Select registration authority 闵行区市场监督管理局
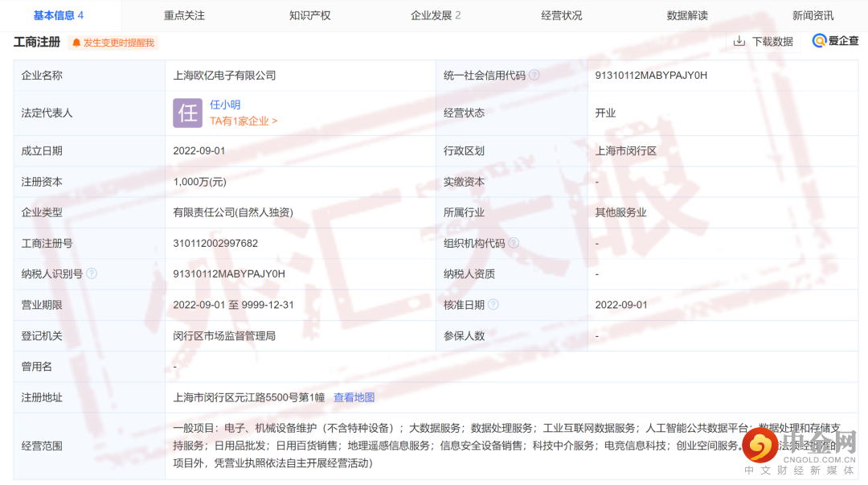This screenshot has width=868, height=485. [x=224, y=336]
